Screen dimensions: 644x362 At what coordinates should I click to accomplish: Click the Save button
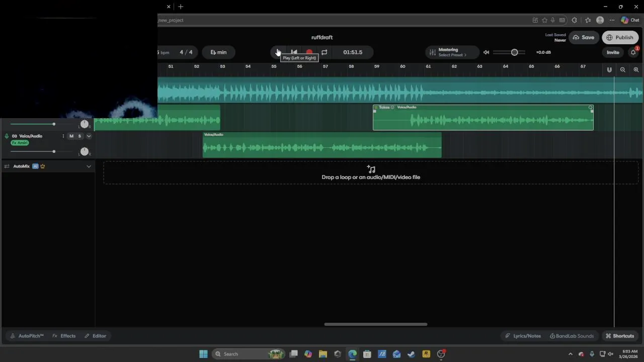(584, 38)
